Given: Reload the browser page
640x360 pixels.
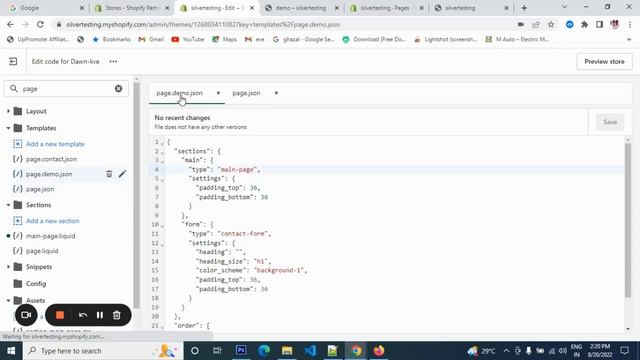Looking at the screenshot, I should coord(40,24).
